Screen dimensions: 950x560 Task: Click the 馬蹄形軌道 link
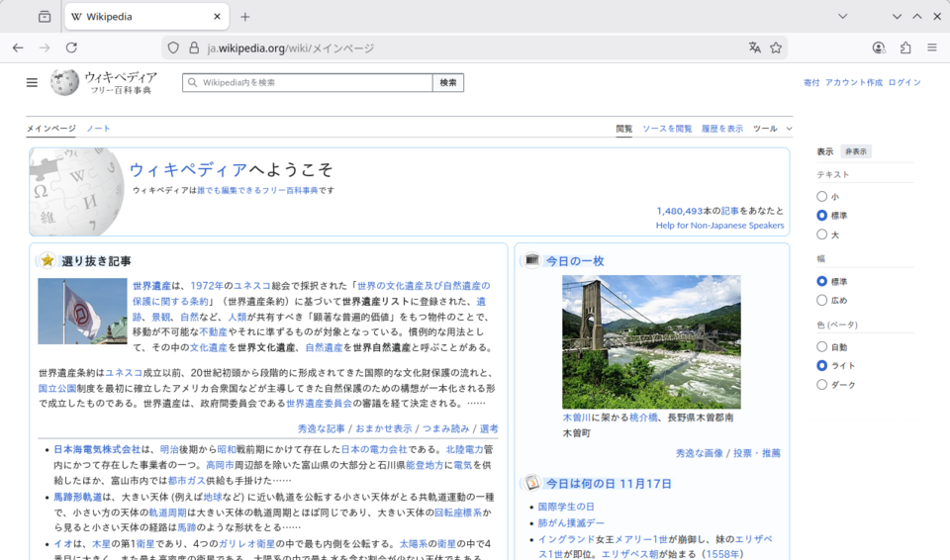78,497
